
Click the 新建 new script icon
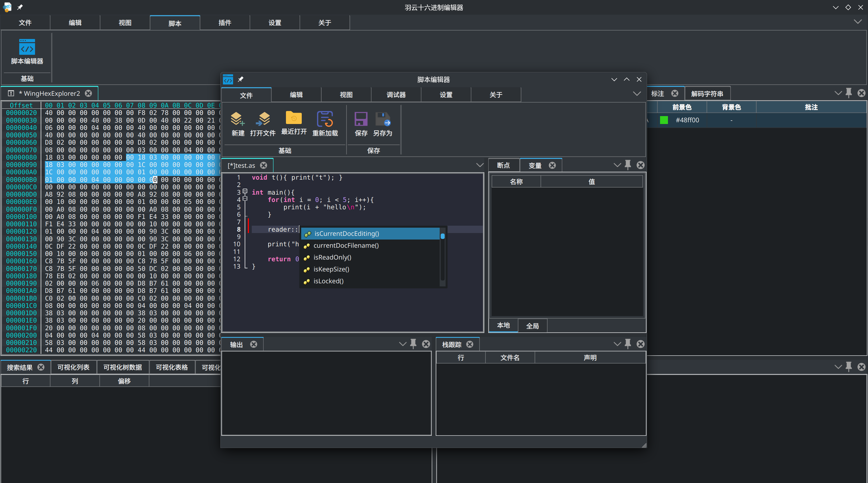pos(238,124)
